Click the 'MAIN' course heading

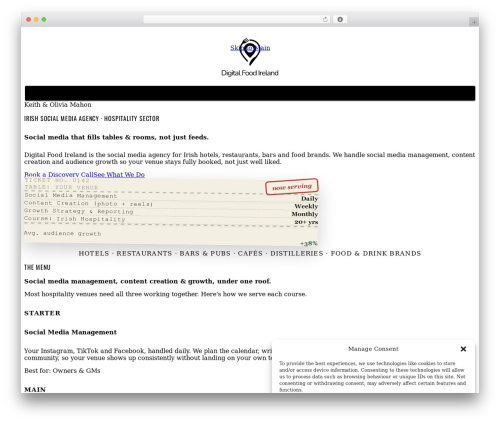click(x=35, y=389)
